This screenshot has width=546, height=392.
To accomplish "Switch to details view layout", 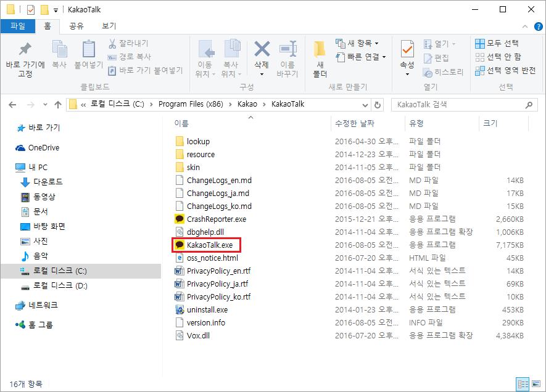I will tap(523, 384).
